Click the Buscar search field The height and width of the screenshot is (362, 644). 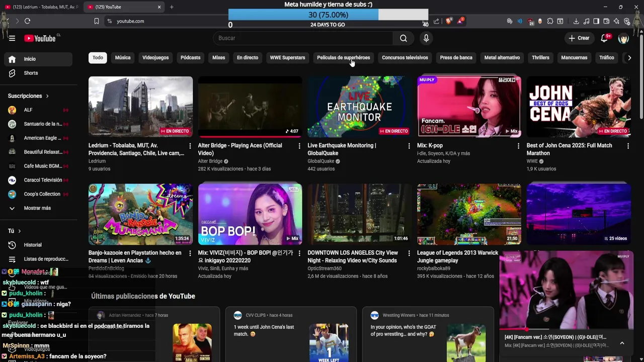point(303,38)
